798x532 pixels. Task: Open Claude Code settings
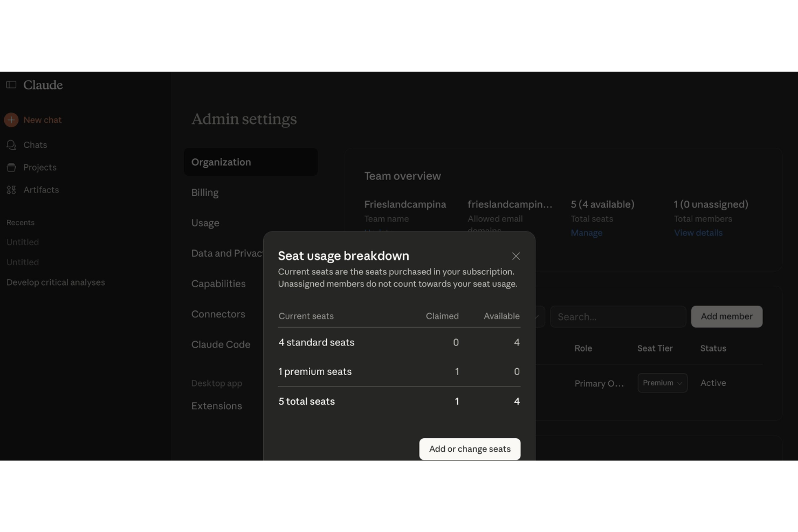(221, 344)
